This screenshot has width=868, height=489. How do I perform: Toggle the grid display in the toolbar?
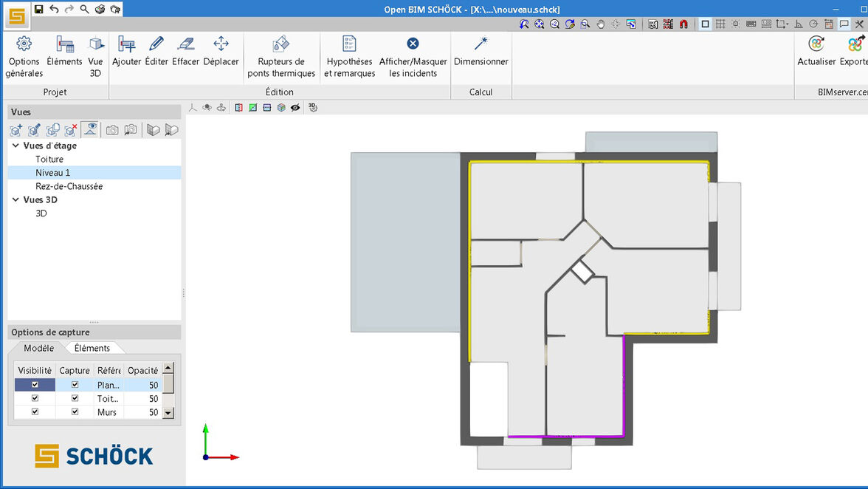(x=722, y=24)
